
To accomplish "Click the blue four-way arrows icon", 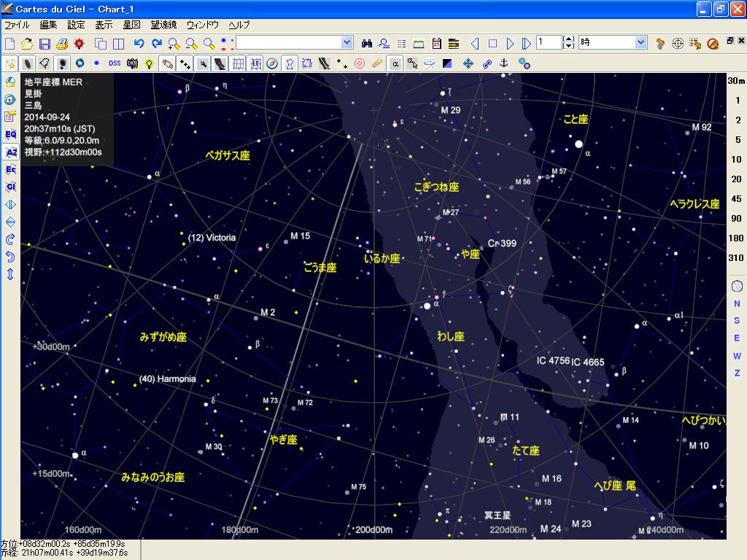I will [468, 63].
